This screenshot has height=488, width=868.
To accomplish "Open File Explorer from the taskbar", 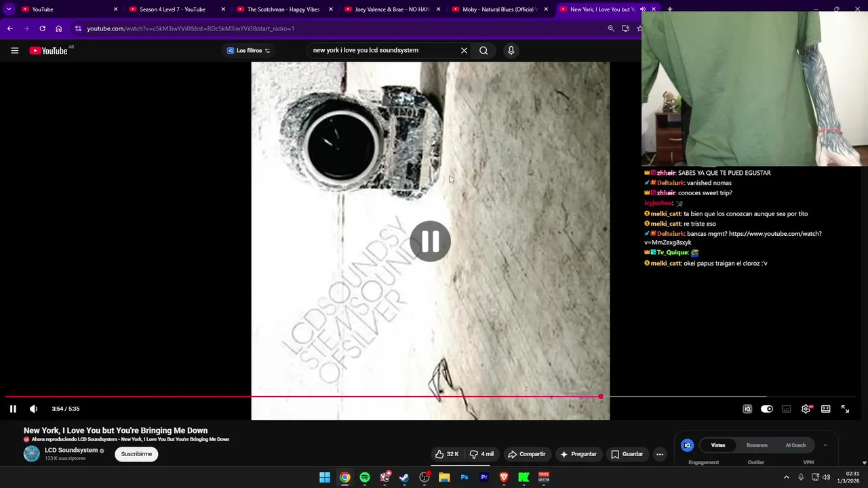I will pos(444,477).
